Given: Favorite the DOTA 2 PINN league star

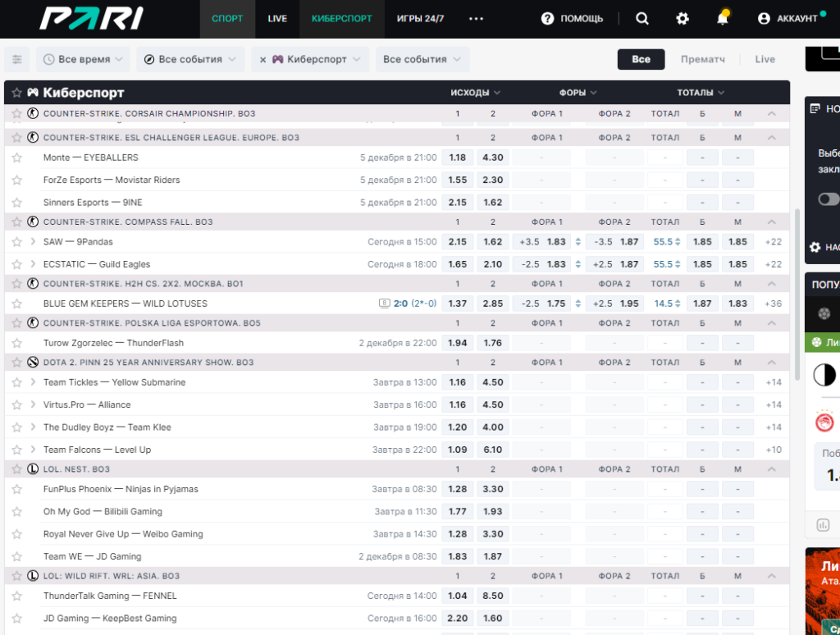Looking at the screenshot, I should [x=16, y=363].
